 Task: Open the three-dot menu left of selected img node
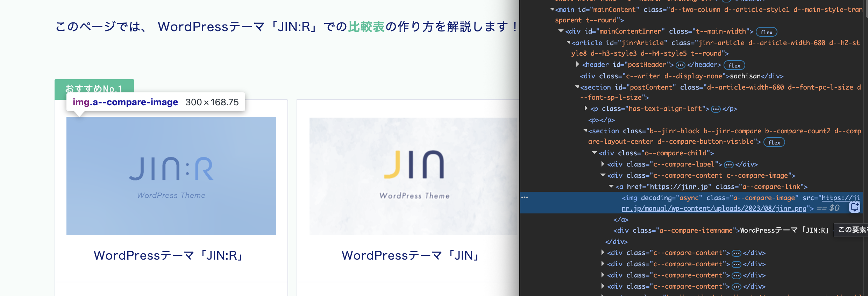pos(525,197)
